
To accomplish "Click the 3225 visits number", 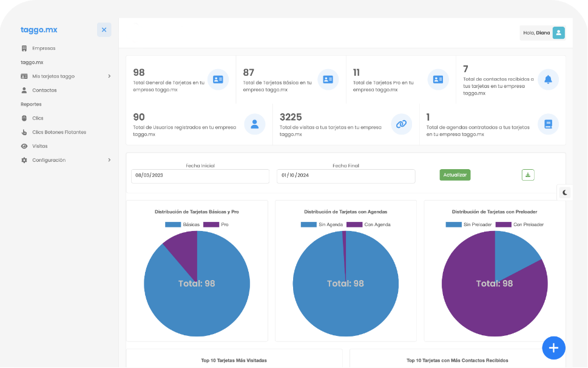I will point(291,117).
